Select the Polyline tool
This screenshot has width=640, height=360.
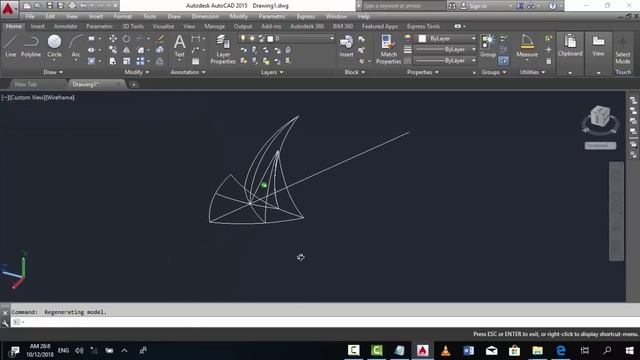[31, 46]
